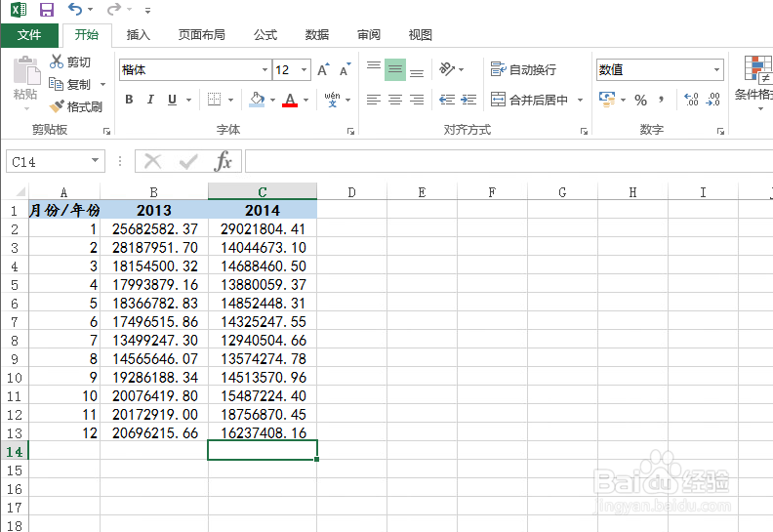The height and width of the screenshot is (532, 773).
Task: Select row 15 header
Action: (15, 470)
